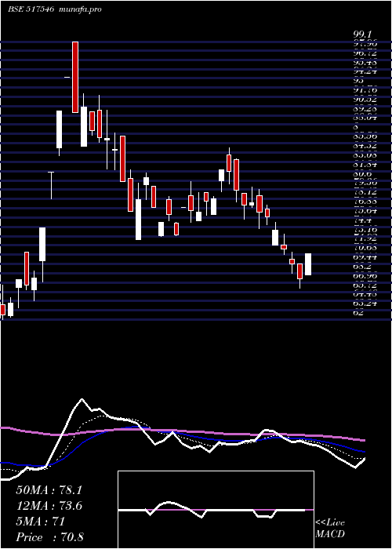Click the 96.72 price axis label

365,53
